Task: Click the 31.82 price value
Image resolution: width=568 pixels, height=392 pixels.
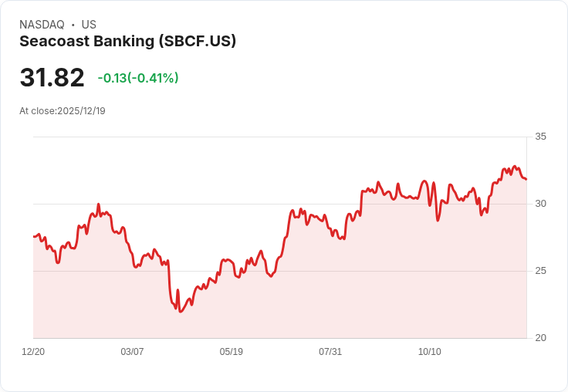Action: click(x=52, y=77)
